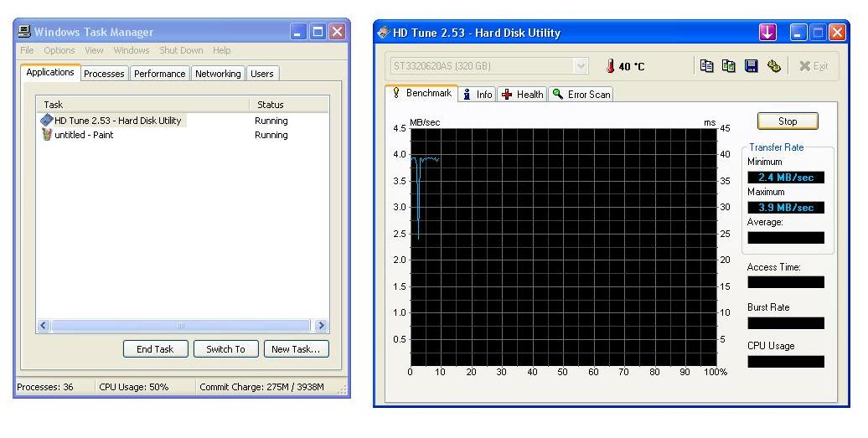Click the purple down-arrow title bar button
The width and height of the screenshot is (868, 438).
point(767,32)
